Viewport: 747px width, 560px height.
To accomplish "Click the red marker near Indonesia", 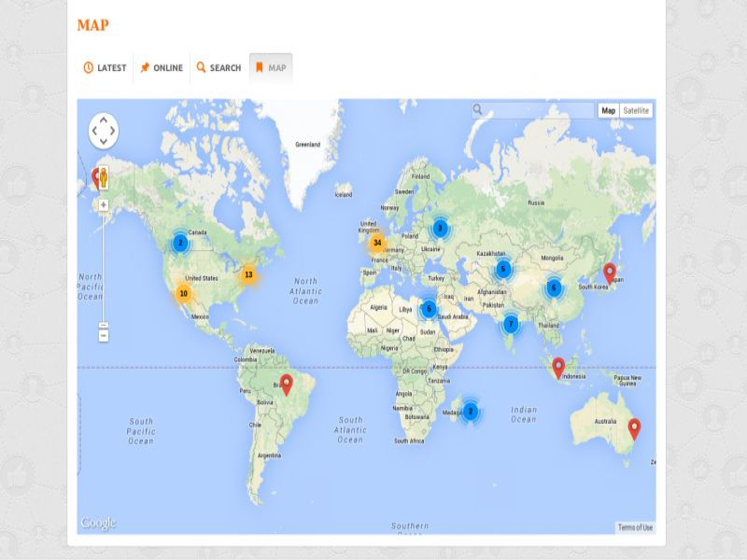I will [x=558, y=367].
